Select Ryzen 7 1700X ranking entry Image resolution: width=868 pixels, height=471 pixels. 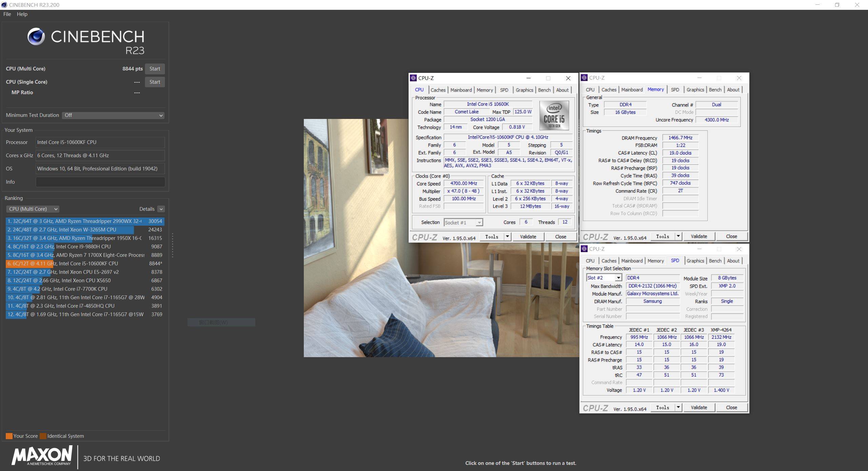click(x=85, y=255)
